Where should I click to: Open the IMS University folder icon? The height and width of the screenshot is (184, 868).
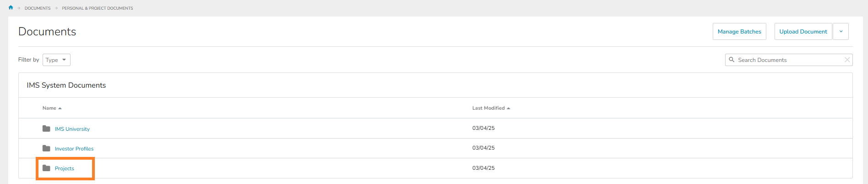pos(46,128)
